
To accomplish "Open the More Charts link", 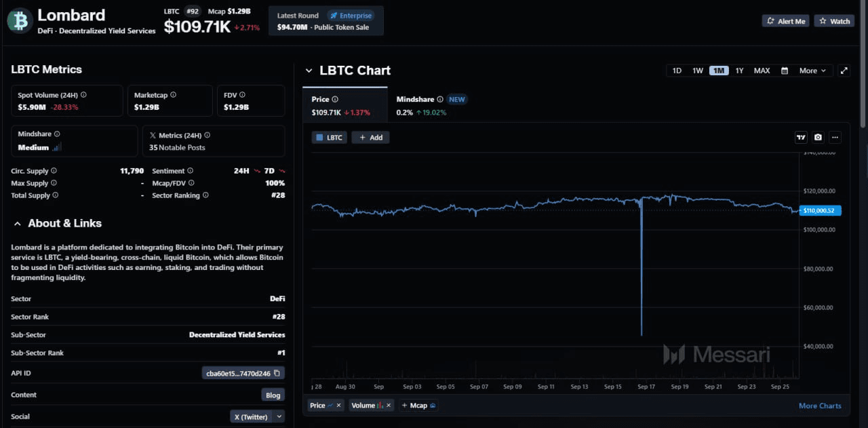I will pyautogui.click(x=820, y=406).
